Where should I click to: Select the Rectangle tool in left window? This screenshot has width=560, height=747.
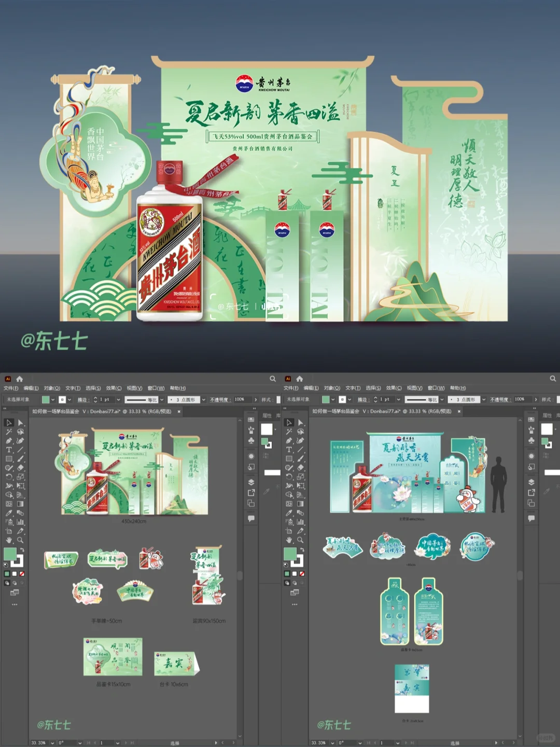[9, 459]
